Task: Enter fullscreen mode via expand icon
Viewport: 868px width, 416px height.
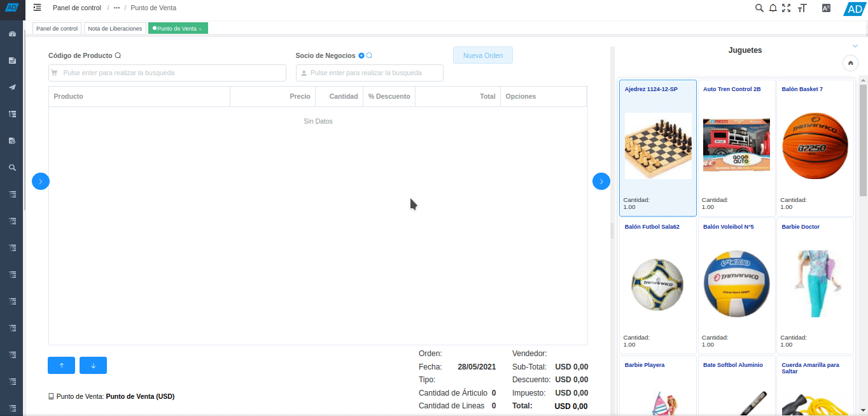Action: click(x=787, y=8)
